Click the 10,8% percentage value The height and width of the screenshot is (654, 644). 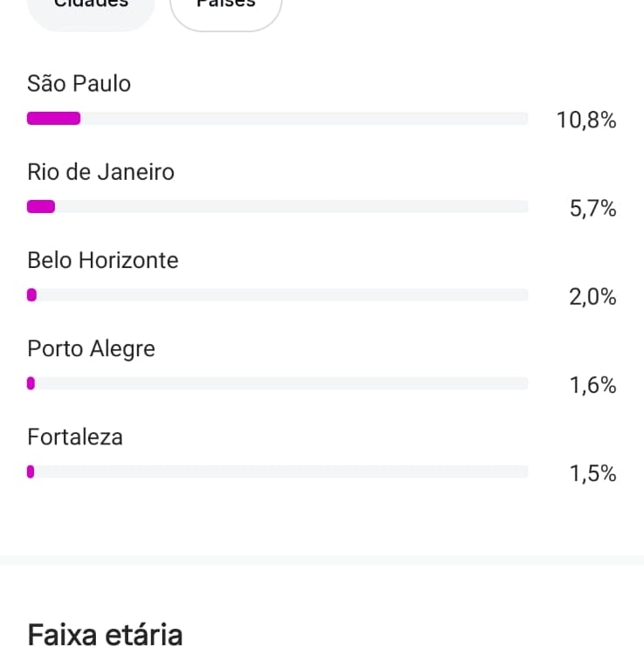pyautogui.click(x=586, y=120)
